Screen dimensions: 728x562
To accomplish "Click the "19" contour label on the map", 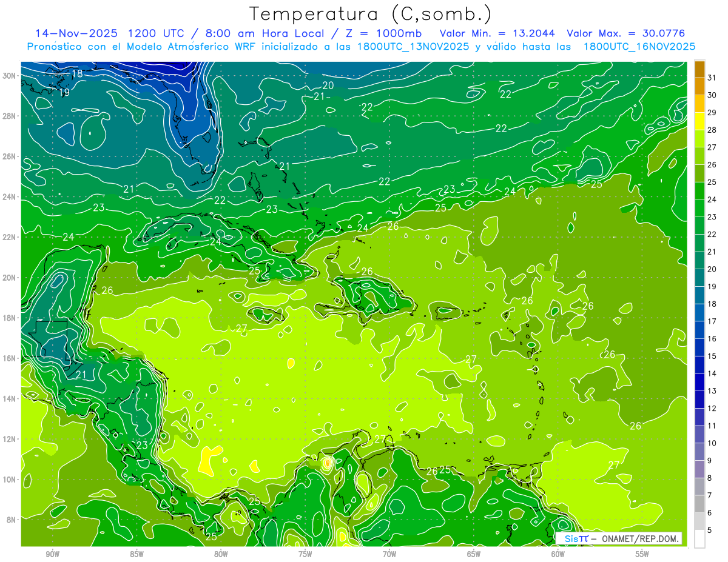I will 64,93.
